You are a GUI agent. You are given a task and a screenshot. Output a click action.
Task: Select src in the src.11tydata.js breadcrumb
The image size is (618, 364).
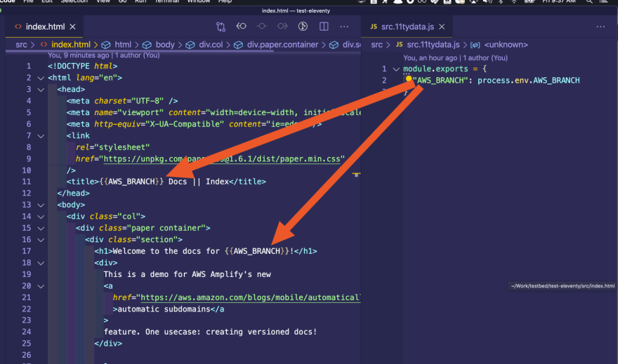377,45
